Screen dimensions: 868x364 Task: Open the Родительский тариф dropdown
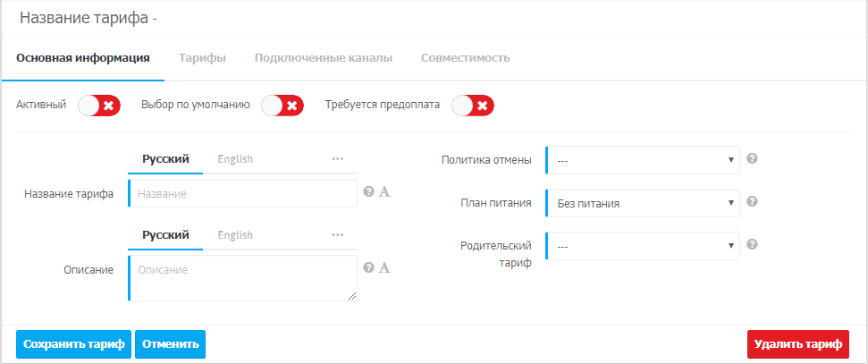coord(643,246)
